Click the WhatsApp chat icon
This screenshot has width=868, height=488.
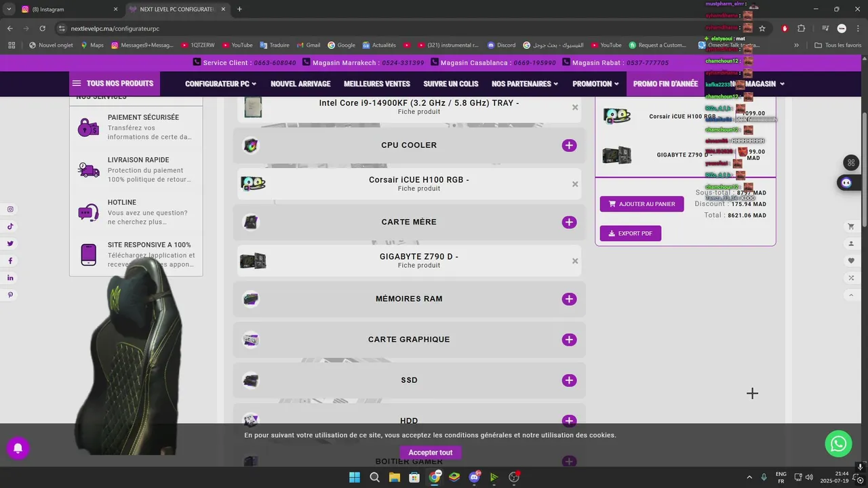[838, 443]
